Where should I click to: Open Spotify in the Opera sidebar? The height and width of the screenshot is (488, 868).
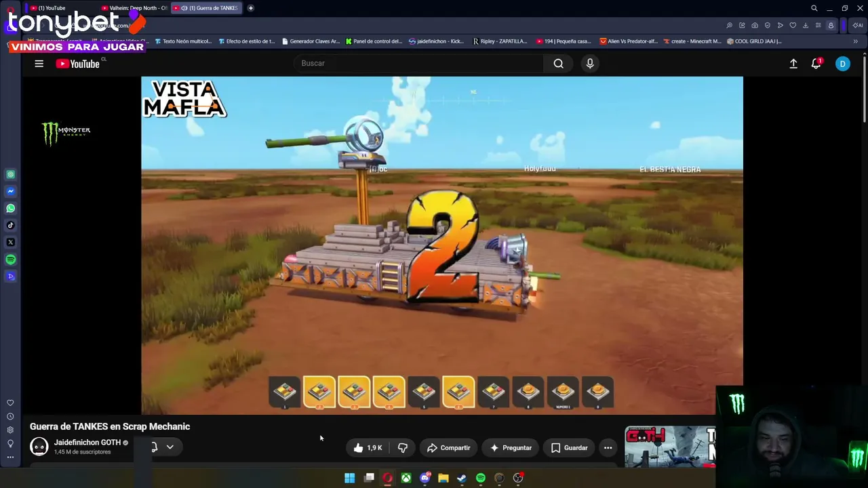click(x=10, y=260)
